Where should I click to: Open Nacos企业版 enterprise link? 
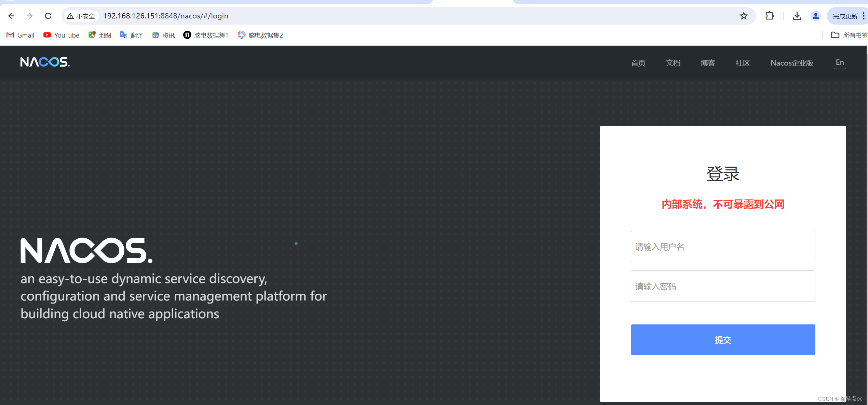point(792,63)
